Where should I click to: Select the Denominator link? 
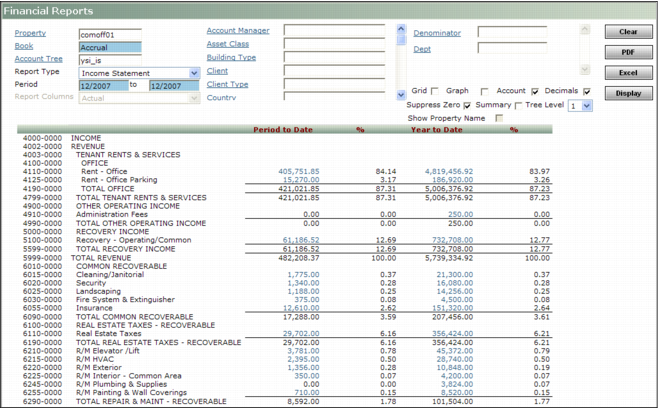[x=437, y=33]
